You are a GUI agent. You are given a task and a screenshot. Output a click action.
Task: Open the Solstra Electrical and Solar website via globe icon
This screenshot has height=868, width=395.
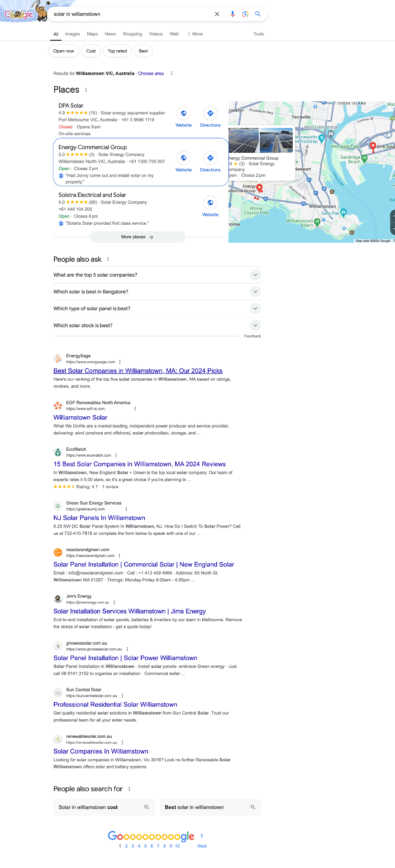(210, 203)
